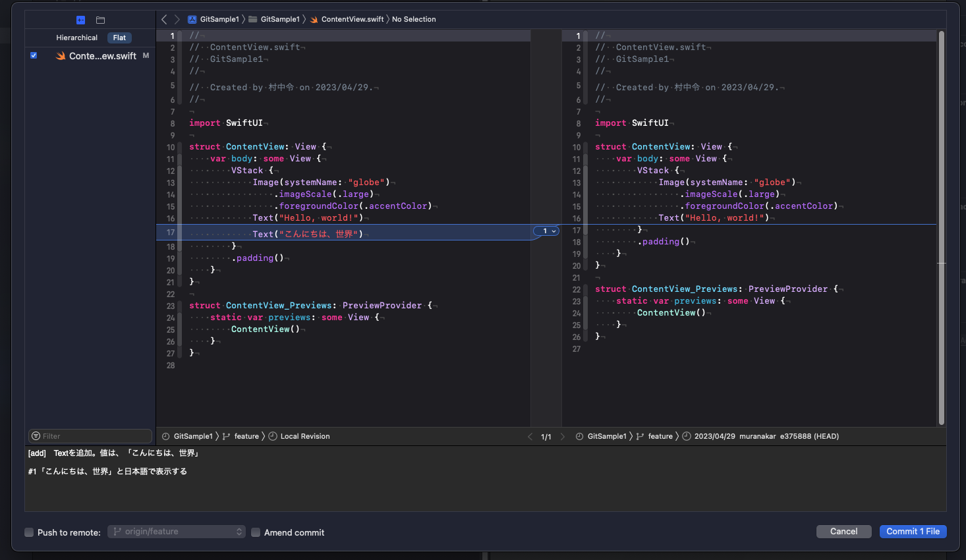Click the back chevron in jump bar

click(x=164, y=19)
